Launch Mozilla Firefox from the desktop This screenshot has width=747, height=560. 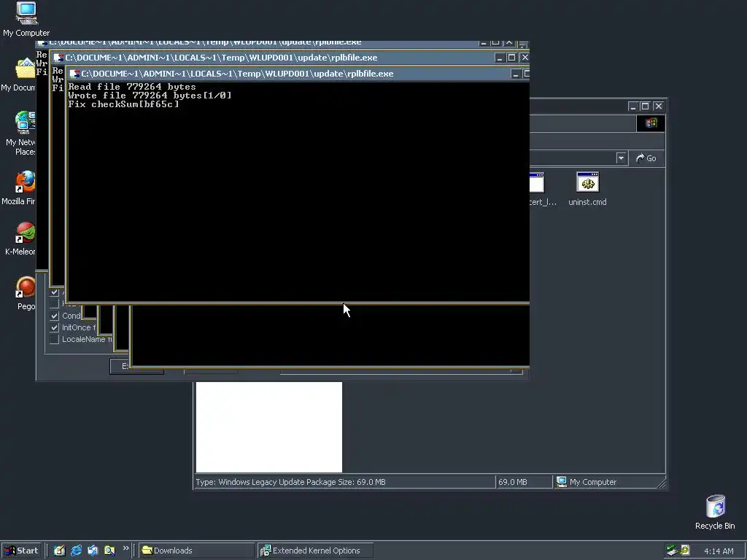(x=25, y=182)
